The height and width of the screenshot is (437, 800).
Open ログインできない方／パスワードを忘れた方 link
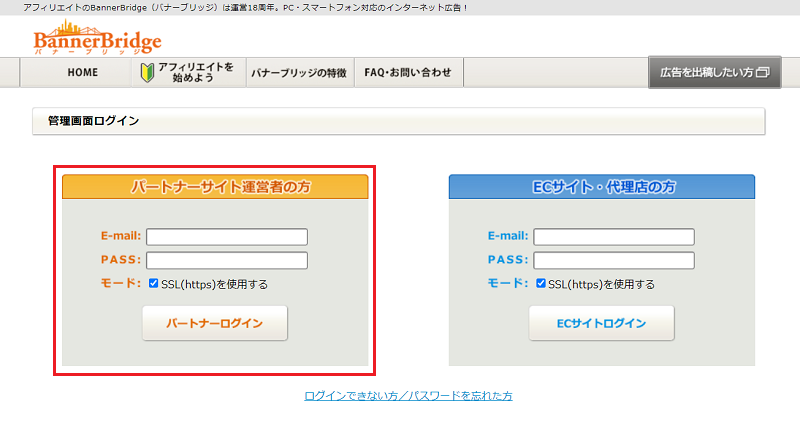tap(408, 396)
